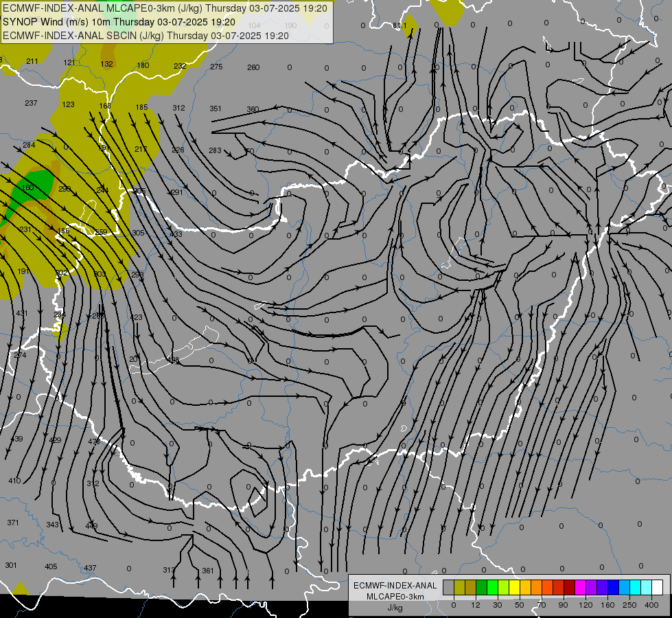Click the map value 360
This screenshot has width=672, height=618.
tap(253, 109)
